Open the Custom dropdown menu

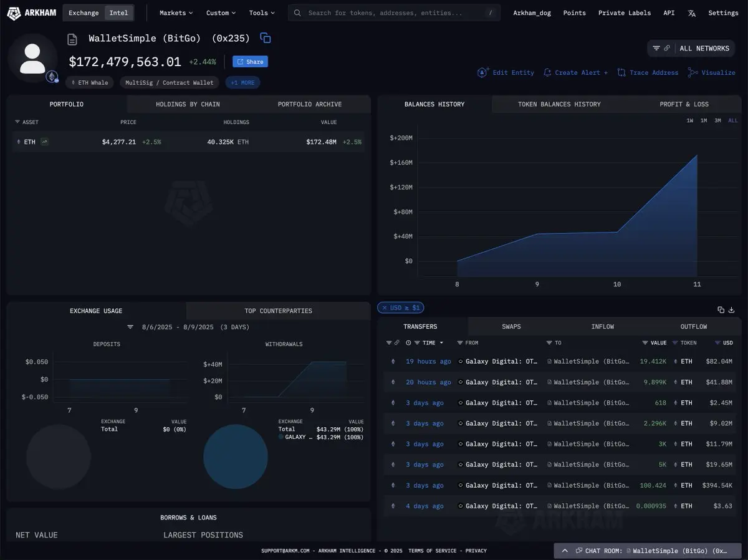pos(221,12)
